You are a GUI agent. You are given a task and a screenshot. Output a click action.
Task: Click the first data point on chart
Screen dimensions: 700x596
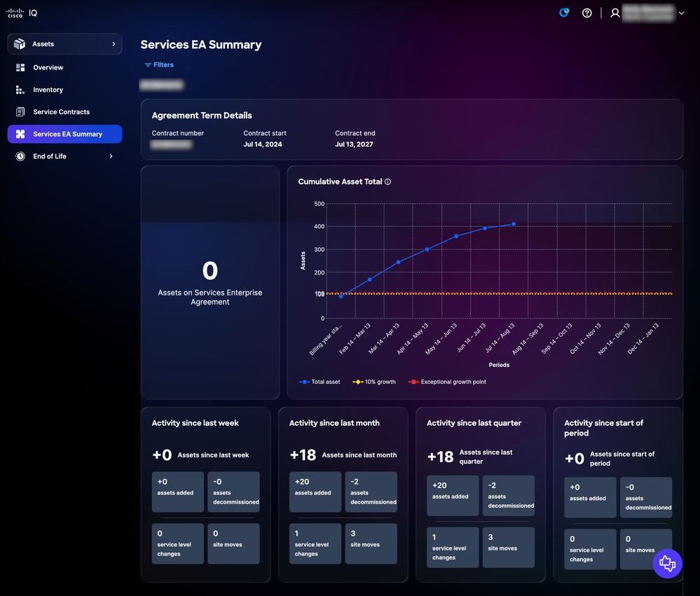pos(341,296)
